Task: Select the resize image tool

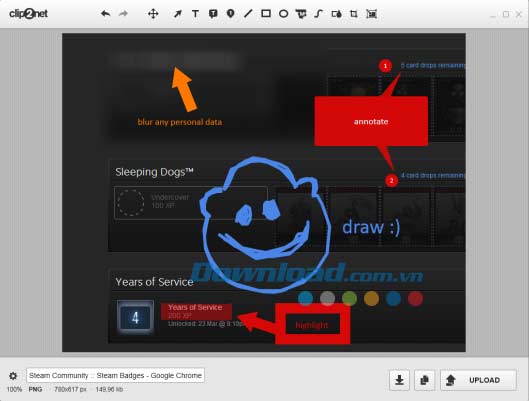Action: click(371, 14)
